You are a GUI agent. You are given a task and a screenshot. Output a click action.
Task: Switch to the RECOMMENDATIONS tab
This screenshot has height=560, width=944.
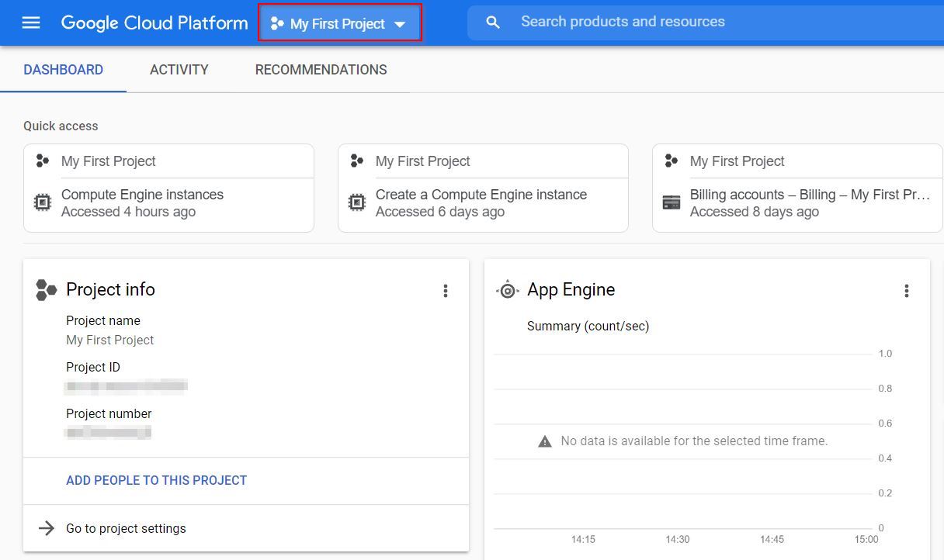pyautogui.click(x=321, y=70)
